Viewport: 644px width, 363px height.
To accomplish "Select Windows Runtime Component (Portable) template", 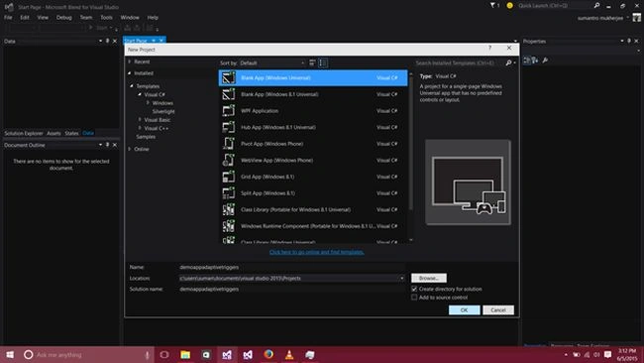I will pyautogui.click(x=313, y=226).
